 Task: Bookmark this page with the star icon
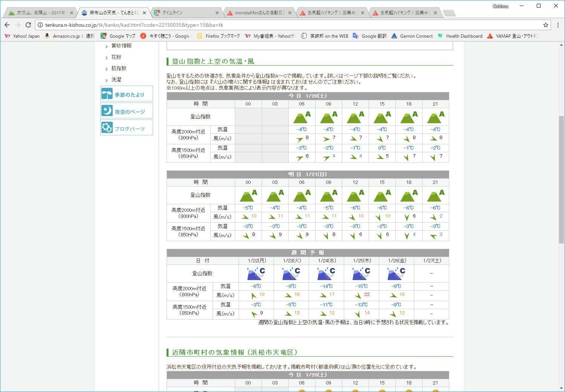tap(545, 25)
